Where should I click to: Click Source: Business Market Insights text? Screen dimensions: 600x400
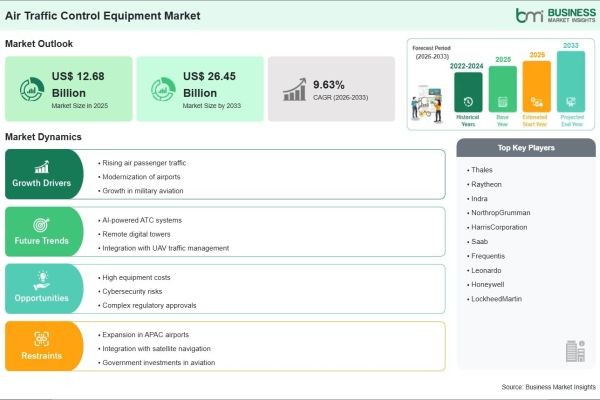pos(548,387)
